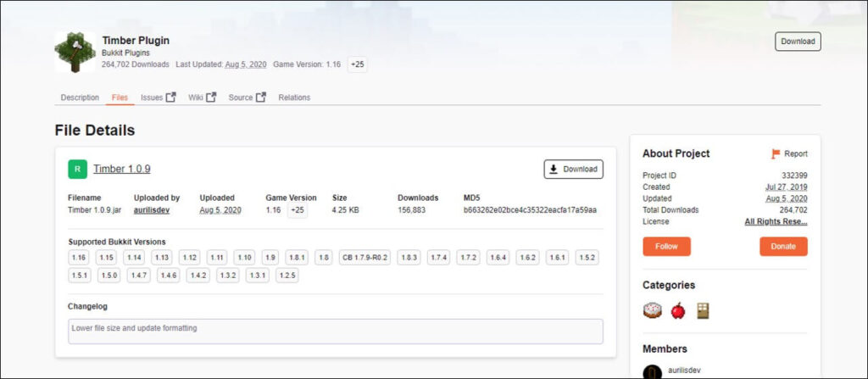The image size is (868, 379).
Task: Open the aurilisdev uploader link
Action: tap(152, 210)
